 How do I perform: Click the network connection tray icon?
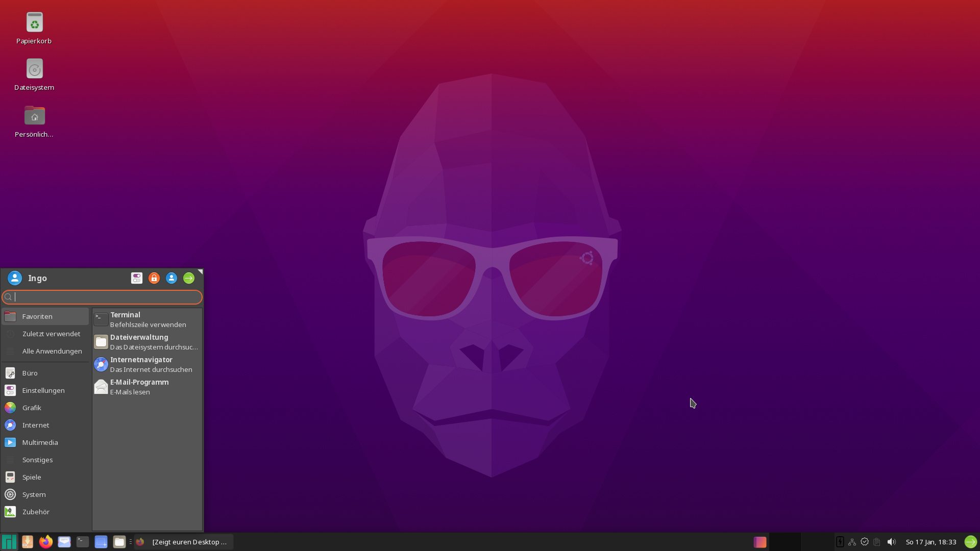852,542
